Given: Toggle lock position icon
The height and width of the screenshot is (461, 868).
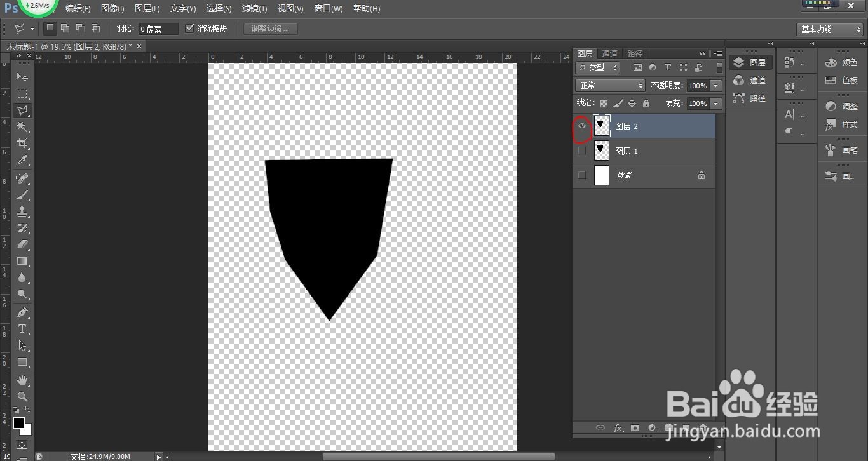Looking at the screenshot, I should pyautogui.click(x=632, y=104).
